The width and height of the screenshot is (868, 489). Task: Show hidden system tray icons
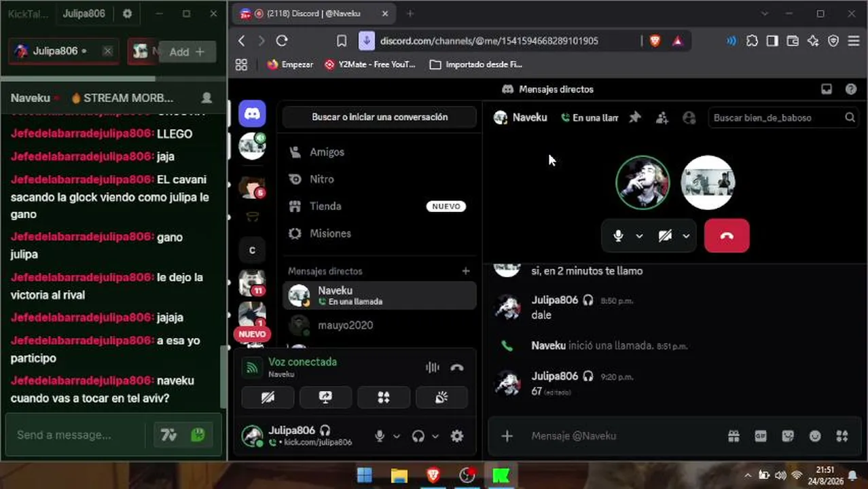coord(748,475)
